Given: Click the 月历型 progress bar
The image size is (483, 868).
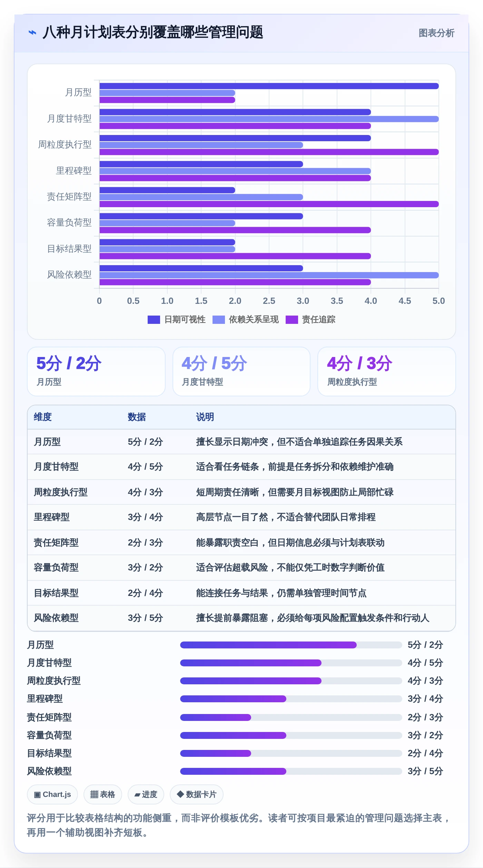Looking at the screenshot, I should click(x=291, y=645).
